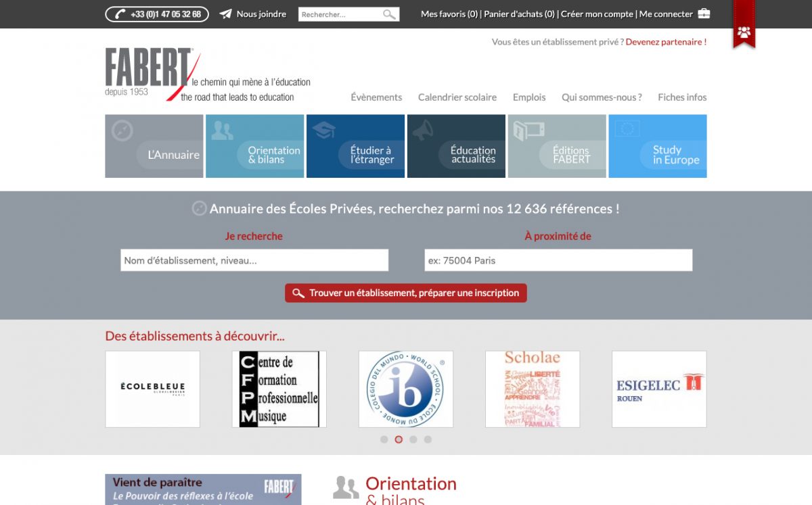The width and height of the screenshot is (812, 505).
Task: Open the L'Annuaire tile
Action: (x=154, y=146)
